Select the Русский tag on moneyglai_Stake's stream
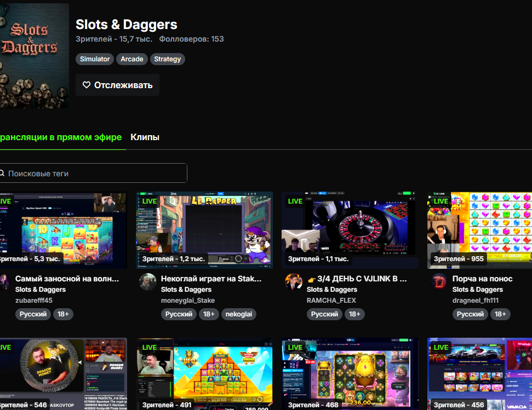This screenshot has height=410, width=532. (179, 314)
